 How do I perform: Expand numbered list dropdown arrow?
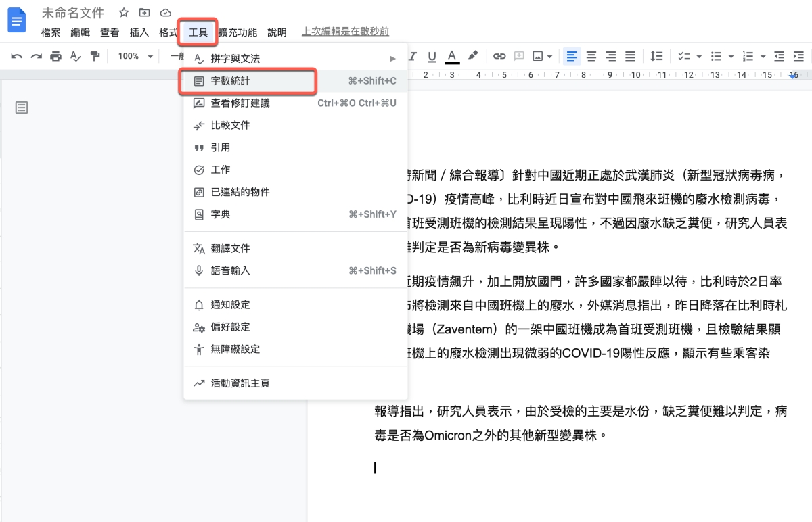[763, 56]
